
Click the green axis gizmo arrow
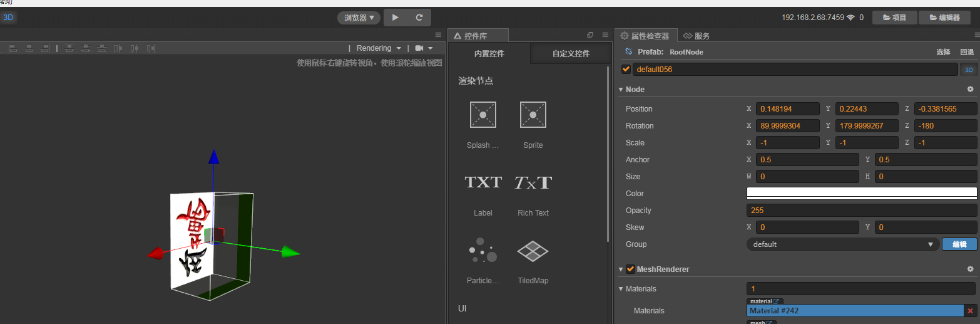coord(290,253)
